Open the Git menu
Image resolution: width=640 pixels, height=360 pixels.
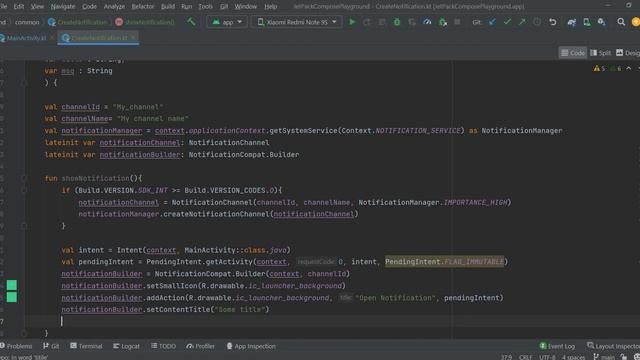click(224, 7)
